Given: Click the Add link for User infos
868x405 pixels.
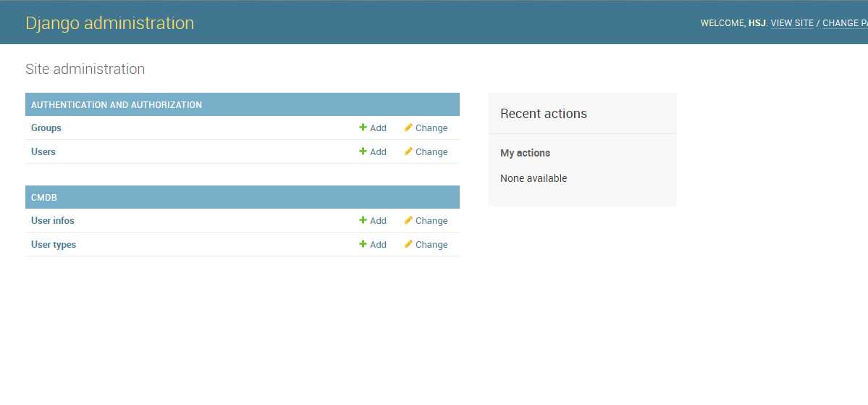Looking at the screenshot, I should (378, 220).
